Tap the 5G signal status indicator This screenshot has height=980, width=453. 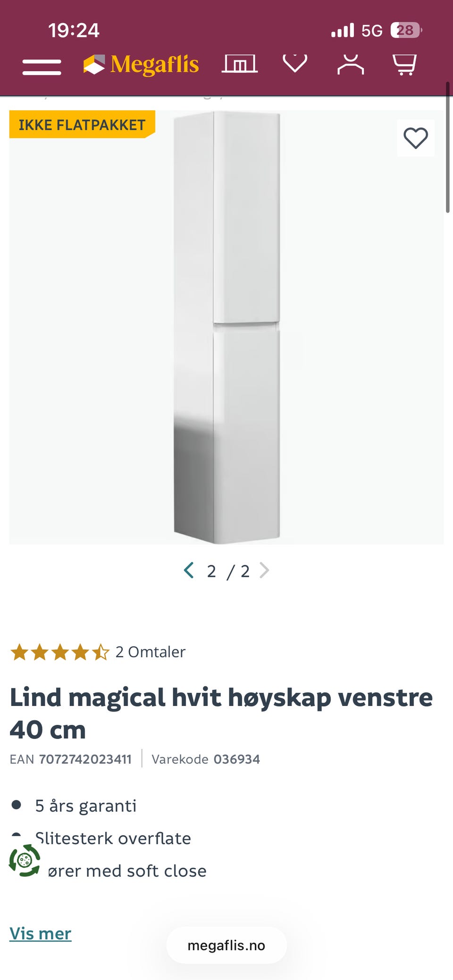[x=372, y=31]
